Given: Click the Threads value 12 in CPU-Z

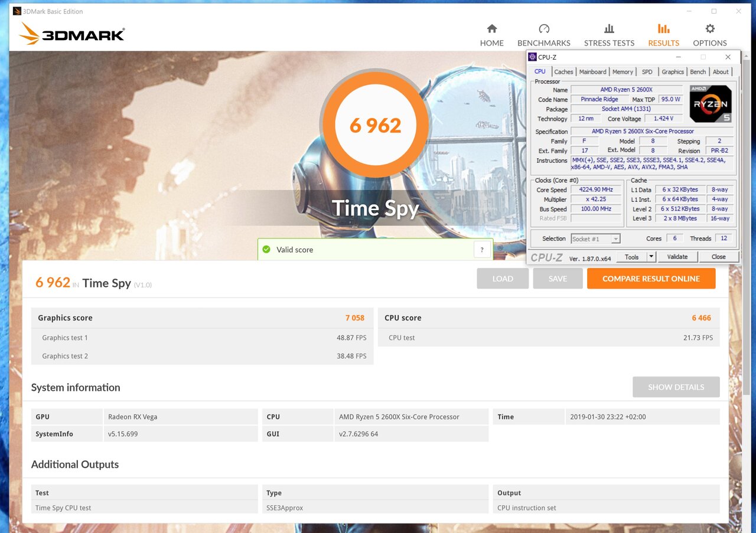Looking at the screenshot, I should coord(724,238).
